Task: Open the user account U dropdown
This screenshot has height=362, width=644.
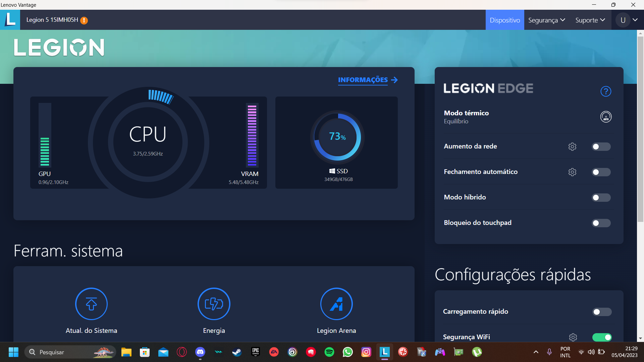Action: tap(627, 20)
